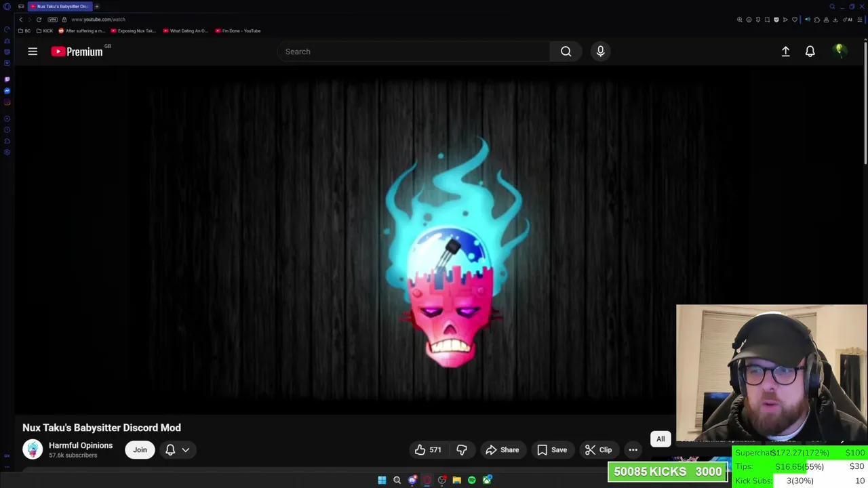Viewport: 868px width, 488px height.
Task: Toggle ad blocker shield in toolbar
Action: (x=776, y=20)
